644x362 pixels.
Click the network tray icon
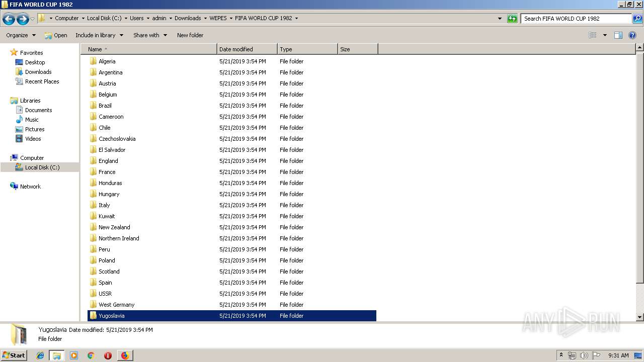(x=572, y=355)
